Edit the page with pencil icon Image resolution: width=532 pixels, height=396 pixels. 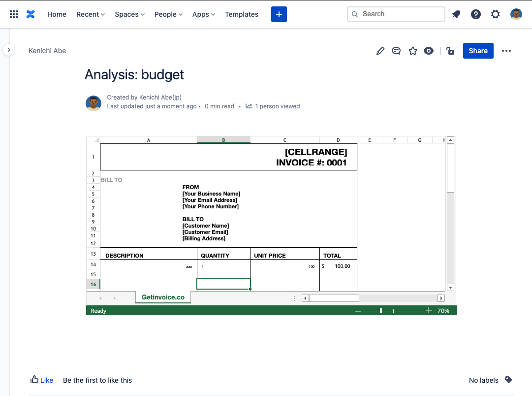click(380, 51)
